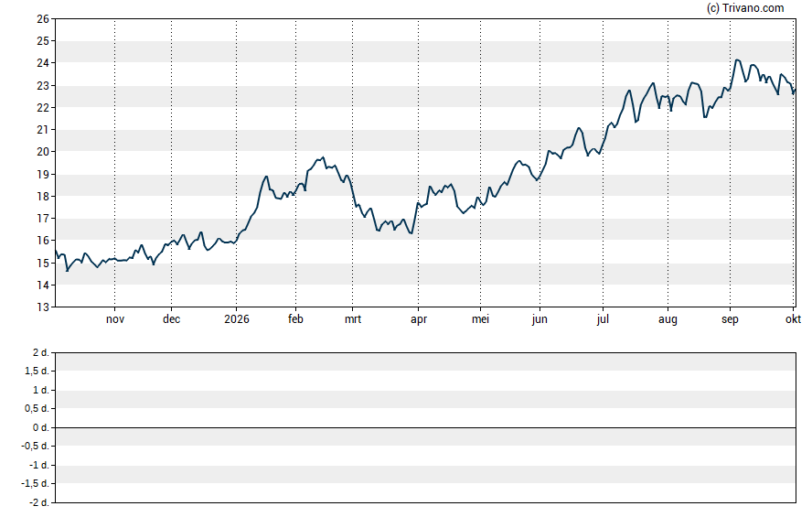Click the '0,5 d.' lower axis label
The width and height of the screenshot is (812, 517).
pyautogui.click(x=37, y=409)
